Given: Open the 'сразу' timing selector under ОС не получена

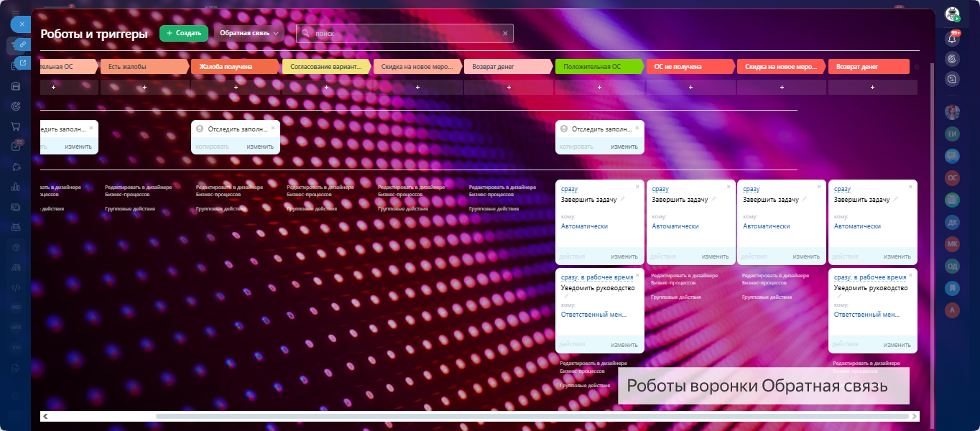Looking at the screenshot, I should point(660,189).
